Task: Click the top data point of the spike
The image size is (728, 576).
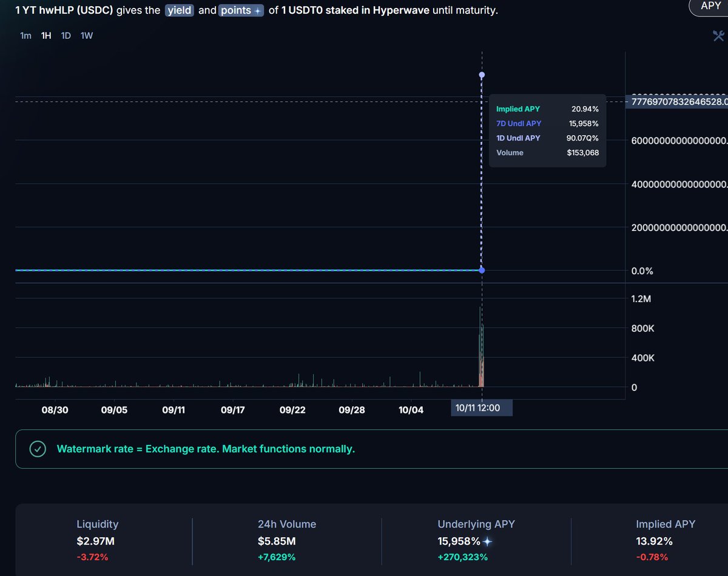Action: pyautogui.click(x=482, y=75)
